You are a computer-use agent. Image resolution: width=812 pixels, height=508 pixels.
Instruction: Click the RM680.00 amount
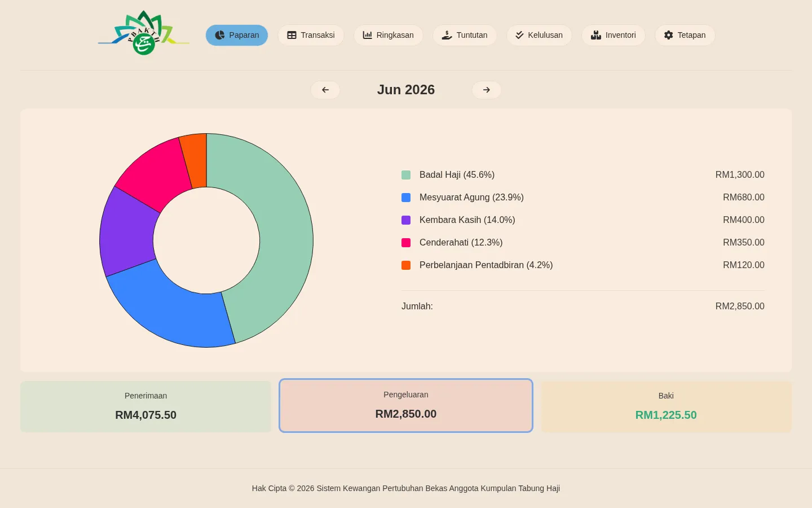(744, 198)
